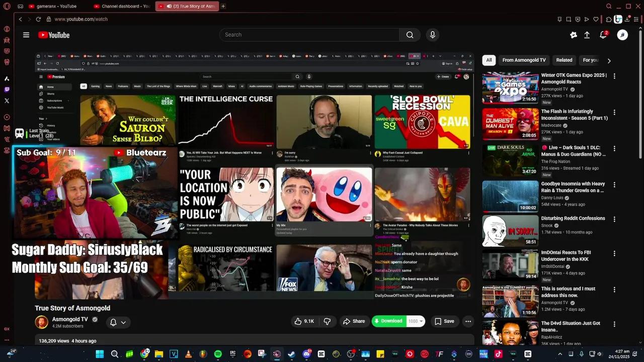Open more actions ellipsis under video
Viewport: 644px width, 362px height.
tap(468, 321)
